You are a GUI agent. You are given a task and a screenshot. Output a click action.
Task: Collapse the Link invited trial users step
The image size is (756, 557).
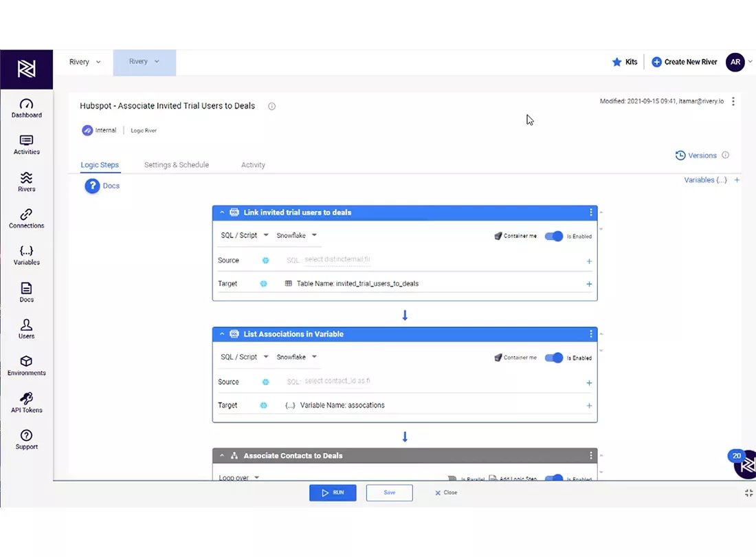[222, 212]
